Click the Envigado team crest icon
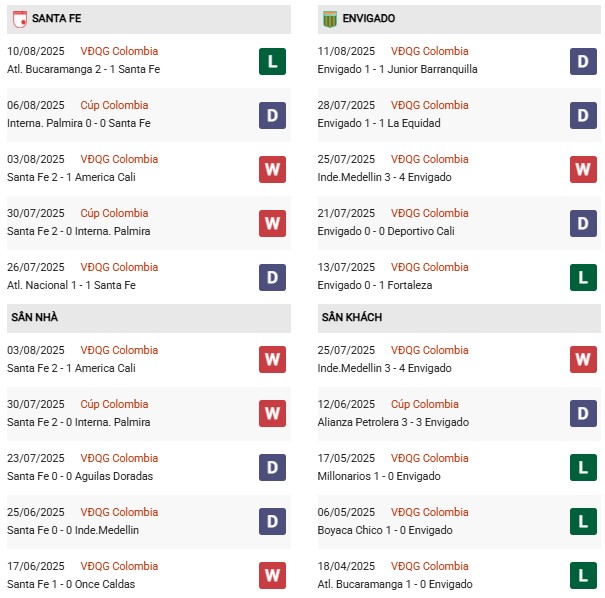605x598 pixels. pyautogui.click(x=329, y=18)
